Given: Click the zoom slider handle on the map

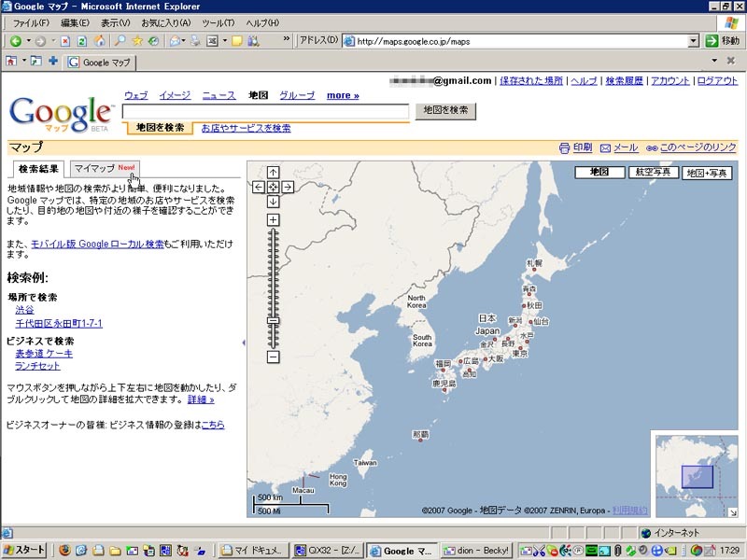Looking at the screenshot, I should coord(273,320).
